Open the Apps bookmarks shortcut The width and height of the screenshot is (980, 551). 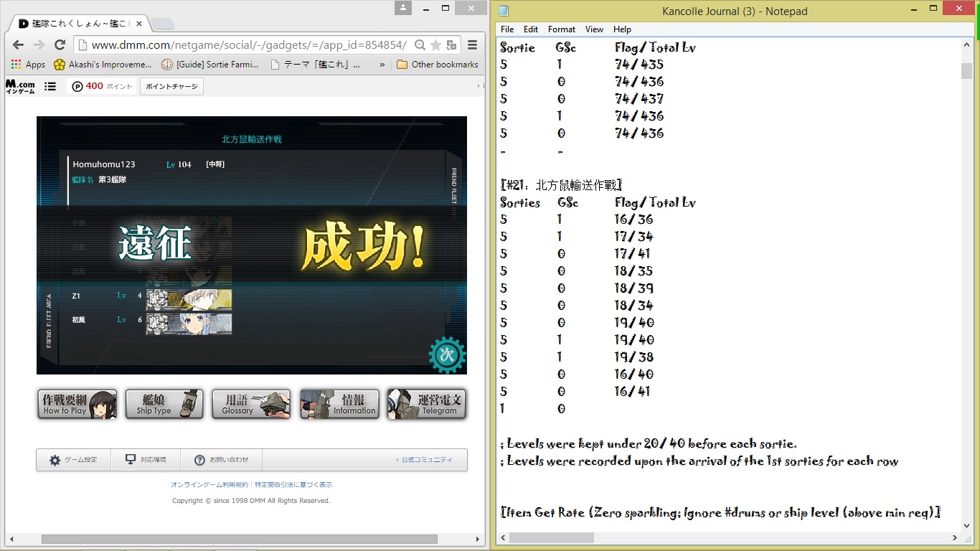[28, 65]
